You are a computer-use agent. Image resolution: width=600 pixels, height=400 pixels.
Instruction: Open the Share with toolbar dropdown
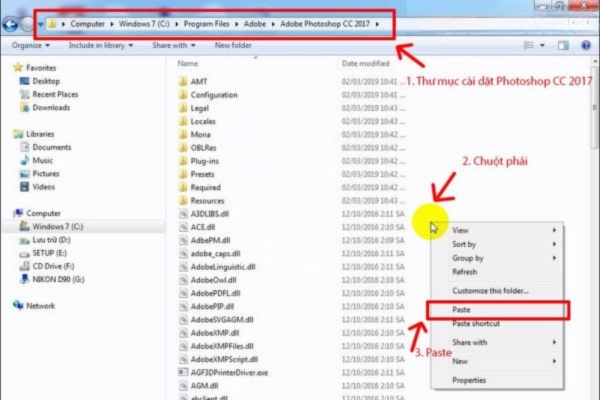173,45
